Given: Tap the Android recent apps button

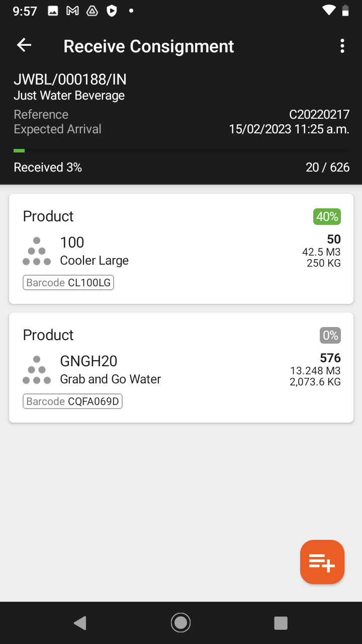Looking at the screenshot, I should pos(281,623).
